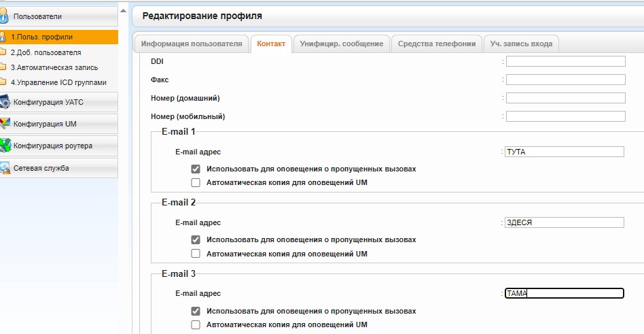Click the Пользователи users icon
The image size is (644, 334).
pyautogui.click(x=4, y=16)
